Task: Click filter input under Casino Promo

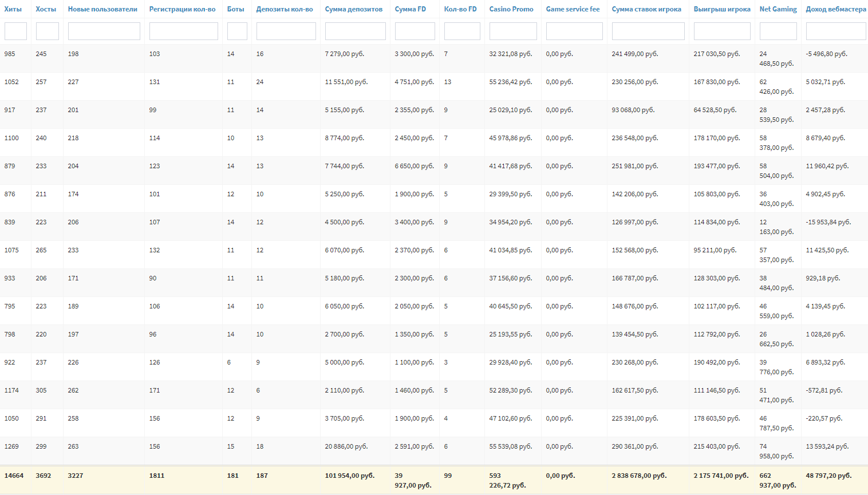Action: click(x=513, y=31)
